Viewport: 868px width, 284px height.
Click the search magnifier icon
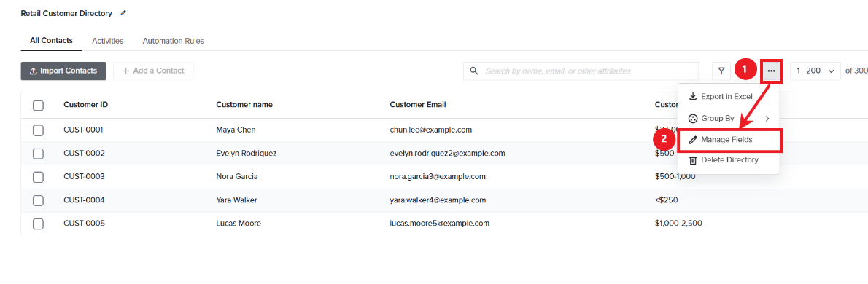point(474,71)
